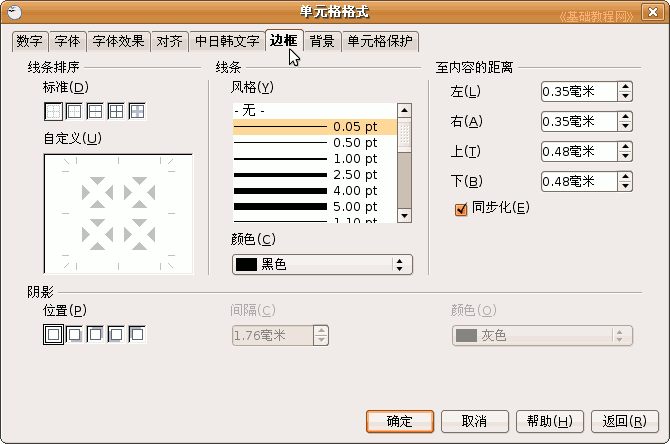Switch to the 数字 tab
This screenshot has height=444, width=670.
(29, 41)
